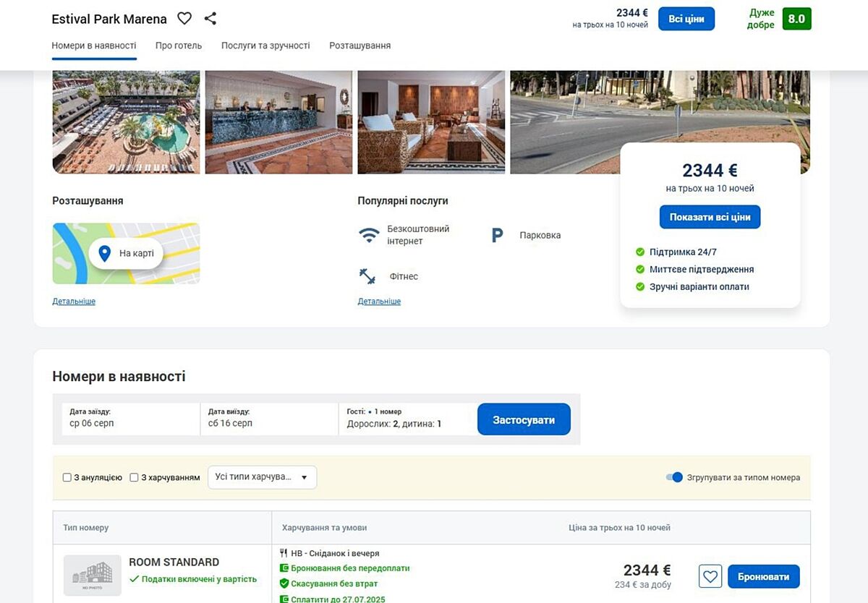868x603 pixels.
Task: Click the share icon in the header
Action: pyautogui.click(x=210, y=19)
